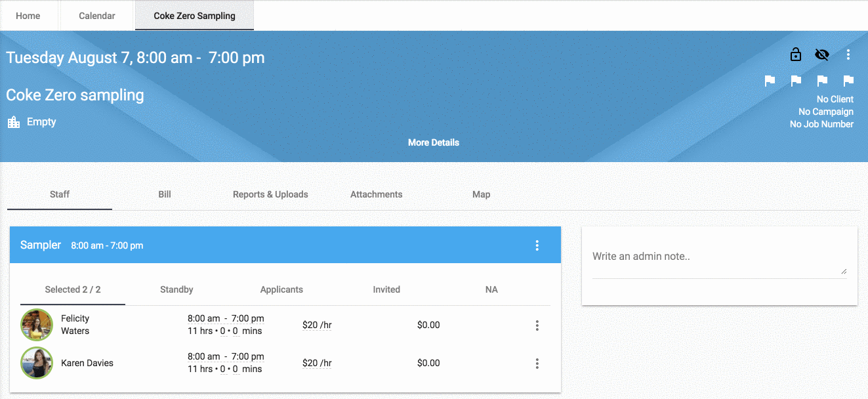Click Sampler 8:00 am - 7:00 pm time
Screen dimensions: 868x399
(107, 245)
